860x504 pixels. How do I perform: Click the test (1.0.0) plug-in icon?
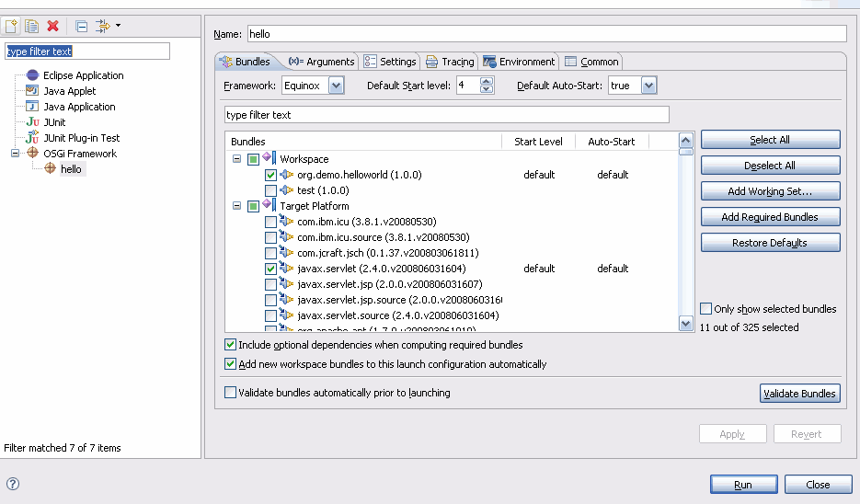[287, 190]
